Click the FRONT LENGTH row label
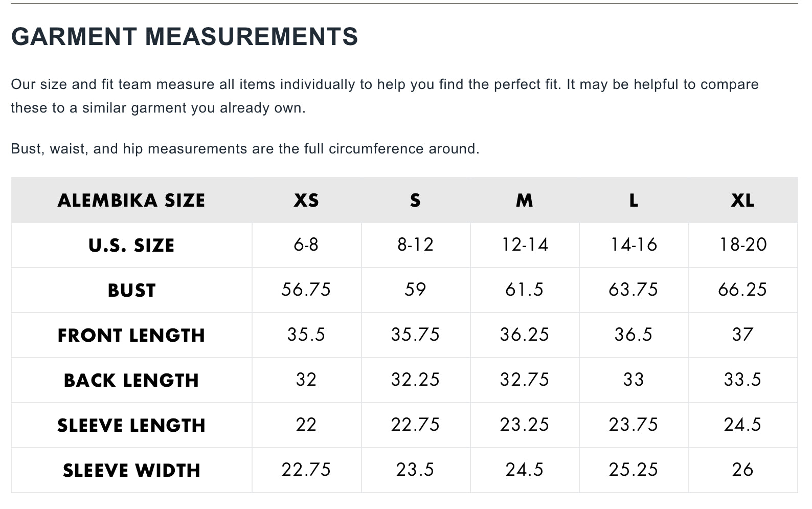 click(x=131, y=336)
